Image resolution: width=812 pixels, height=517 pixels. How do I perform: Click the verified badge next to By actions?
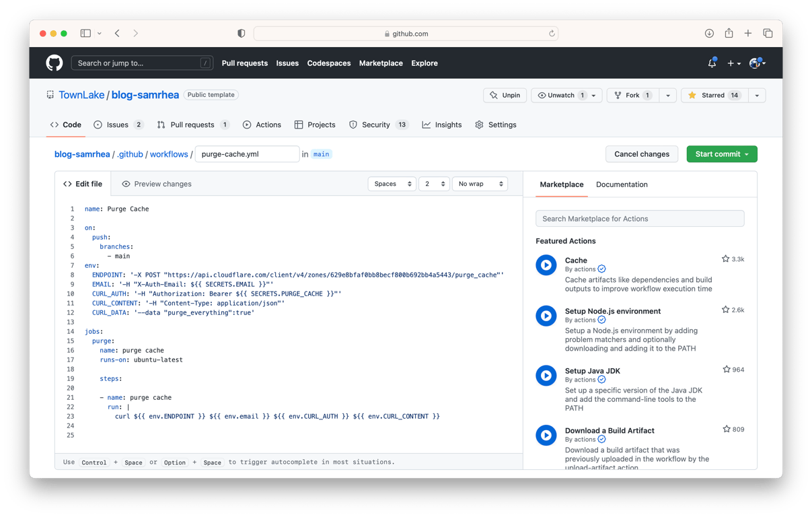click(601, 269)
